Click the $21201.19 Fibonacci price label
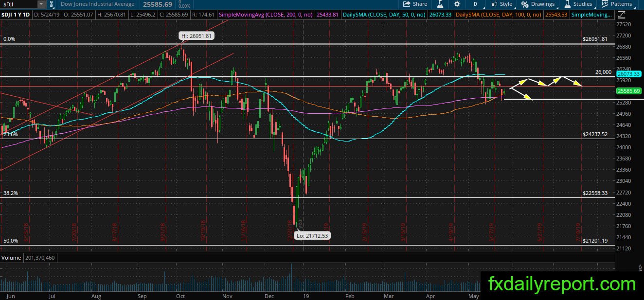Image resolution: width=644 pixels, height=300 pixels. tap(595, 241)
